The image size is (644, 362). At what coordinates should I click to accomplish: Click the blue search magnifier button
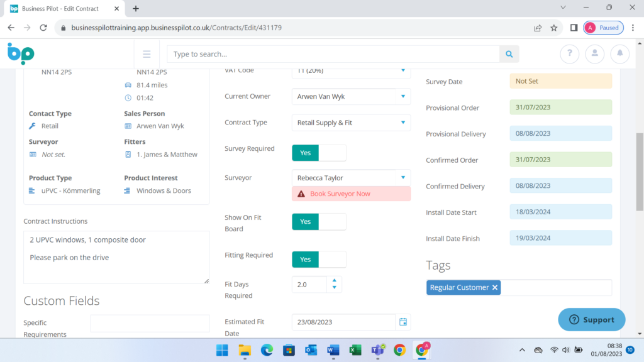click(x=509, y=54)
